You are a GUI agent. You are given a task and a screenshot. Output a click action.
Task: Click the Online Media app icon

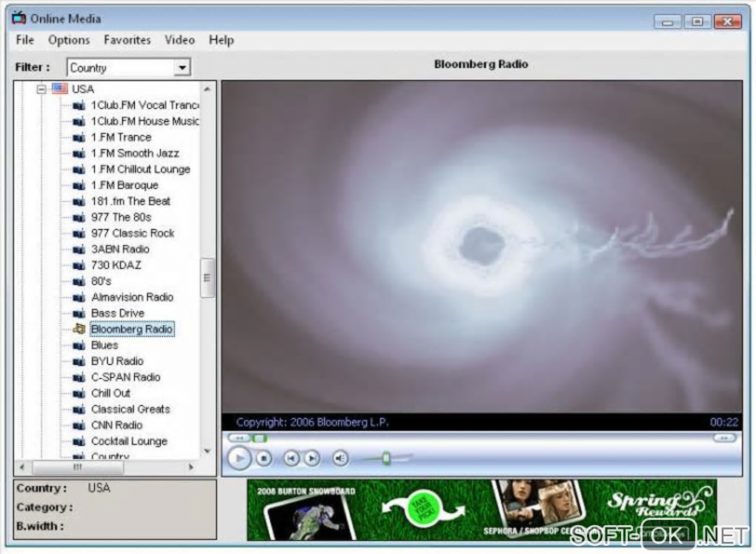[x=19, y=19]
